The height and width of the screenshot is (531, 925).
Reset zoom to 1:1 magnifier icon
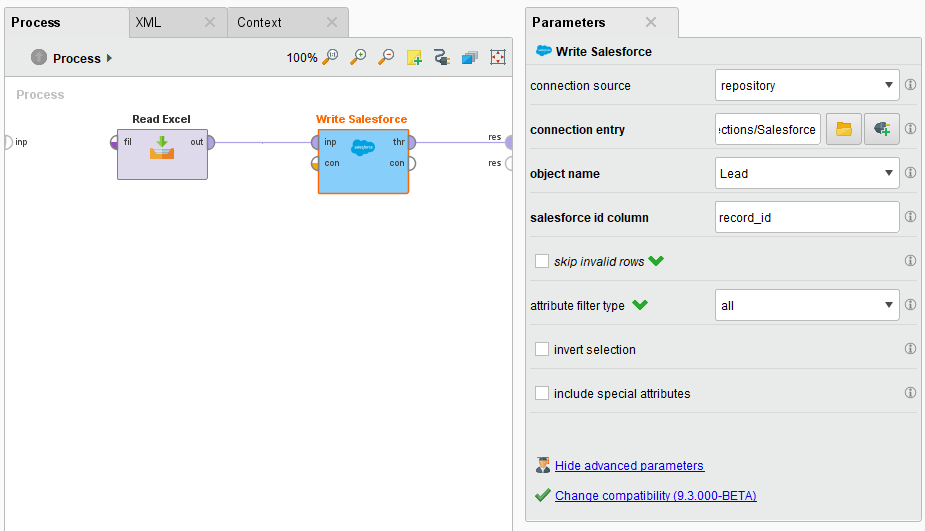click(x=332, y=58)
